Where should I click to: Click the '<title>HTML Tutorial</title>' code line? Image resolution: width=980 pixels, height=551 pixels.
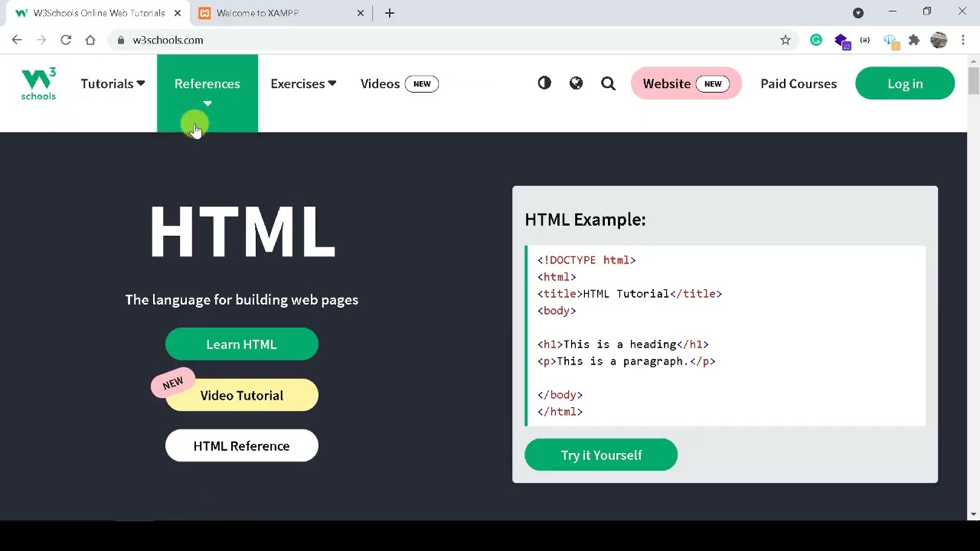629,294
